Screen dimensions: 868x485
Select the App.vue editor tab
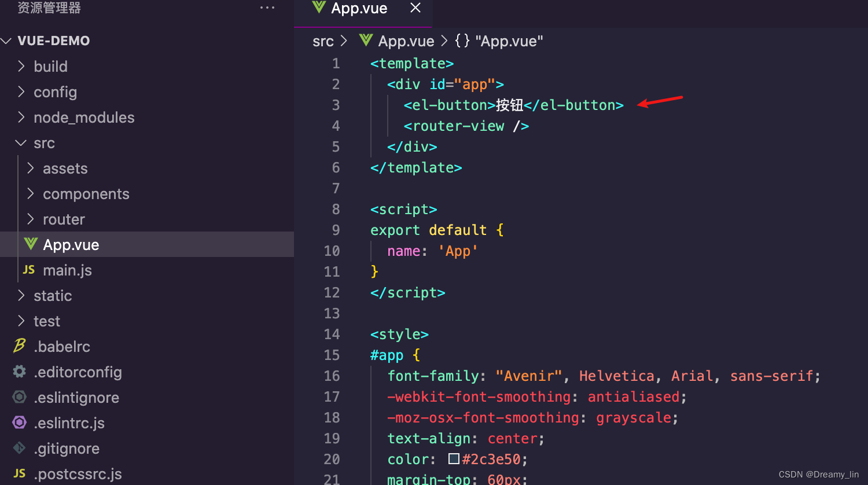click(x=363, y=13)
